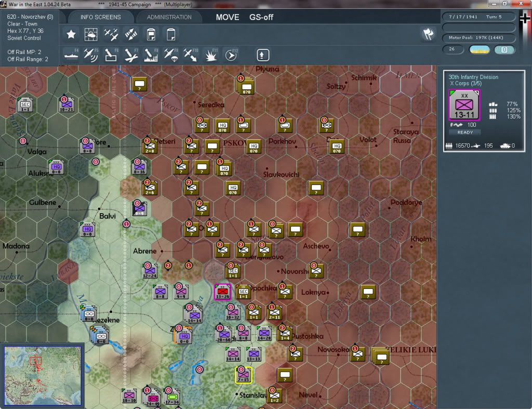The height and width of the screenshot is (409, 532).
Task: Click the German cross flag emblem
Action: tap(526, 19)
